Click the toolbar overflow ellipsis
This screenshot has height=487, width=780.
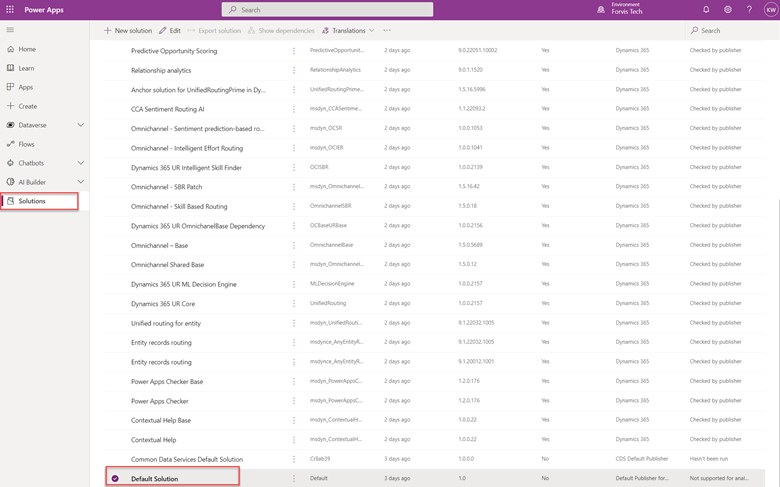coord(387,31)
